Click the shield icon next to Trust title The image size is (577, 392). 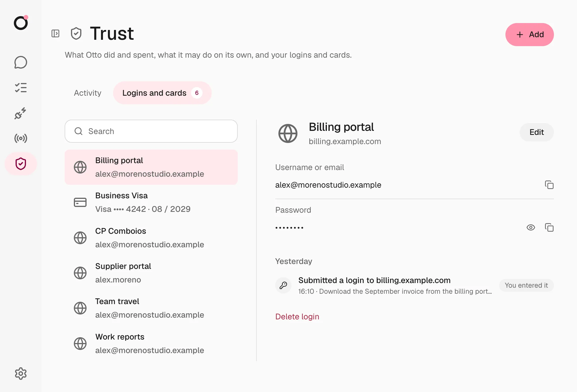76,34
